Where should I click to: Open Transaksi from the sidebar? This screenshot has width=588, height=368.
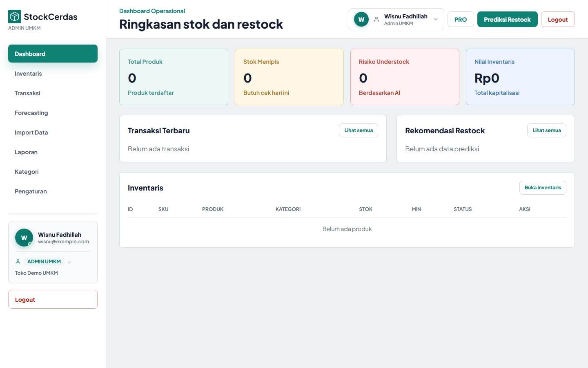pos(53,93)
